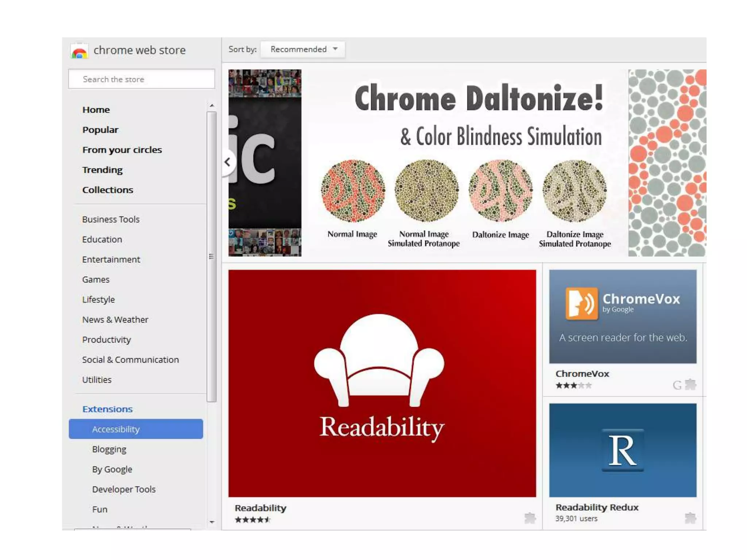Click the carousel previous arrow
Viewport: 747px width, 560px height.
click(x=228, y=162)
